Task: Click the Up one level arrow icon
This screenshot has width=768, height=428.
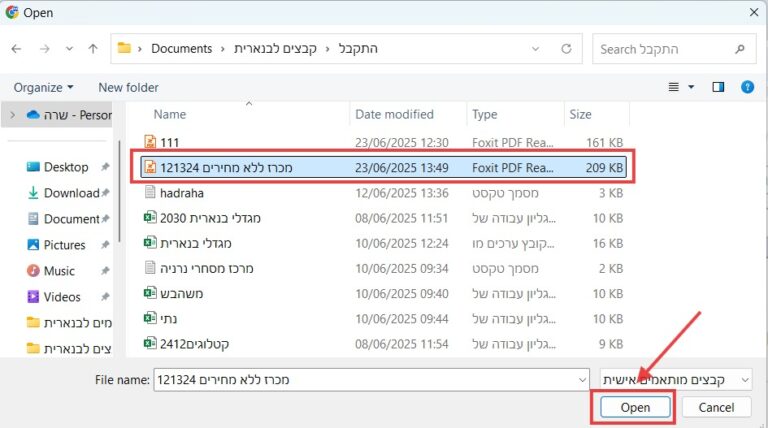Action: [x=93, y=48]
